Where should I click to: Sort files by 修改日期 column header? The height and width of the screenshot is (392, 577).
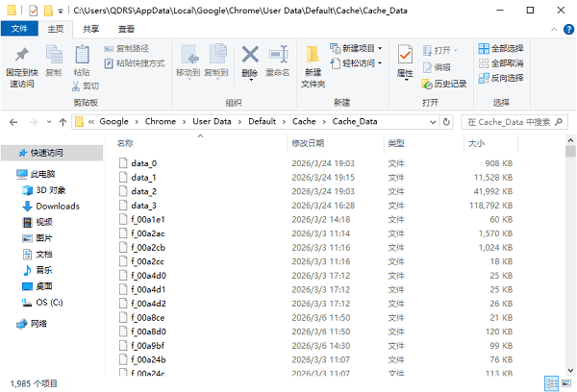(309, 143)
